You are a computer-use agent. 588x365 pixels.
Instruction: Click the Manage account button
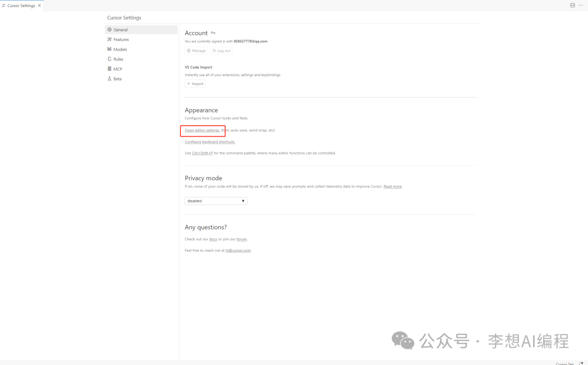[x=196, y=51]
